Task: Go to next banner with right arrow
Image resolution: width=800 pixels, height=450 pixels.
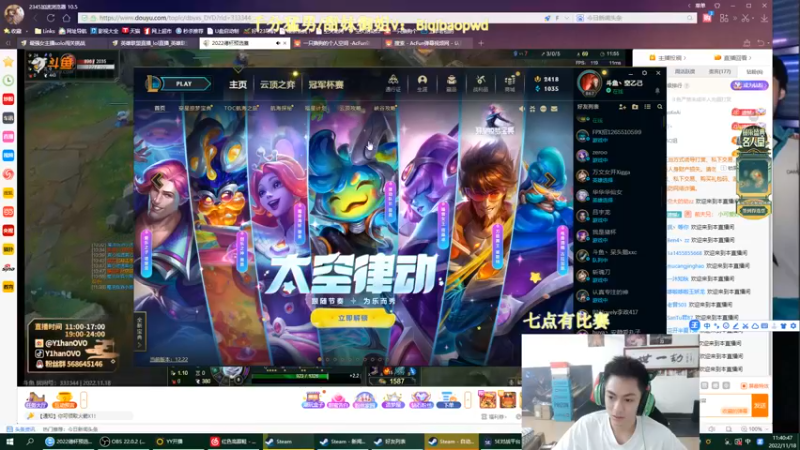Action: 549,180
